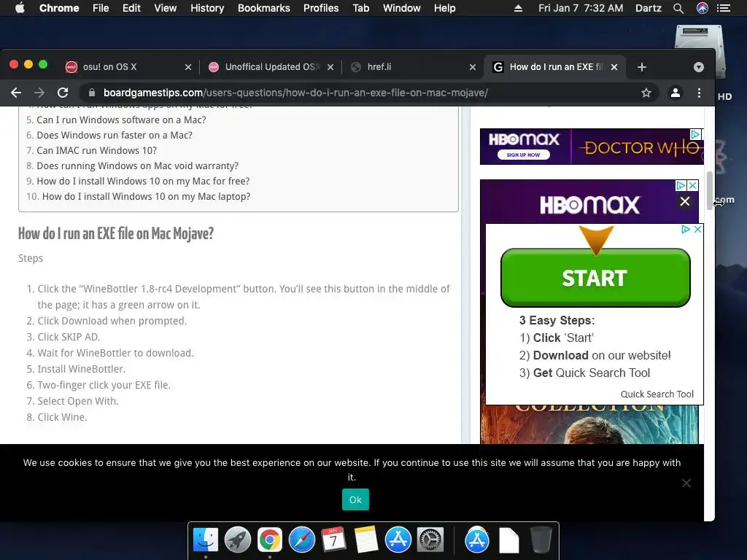Close the 'How do I run an EXE' tab
The image size is (747, 560).
pyautogui.click(x=614, y=67)
